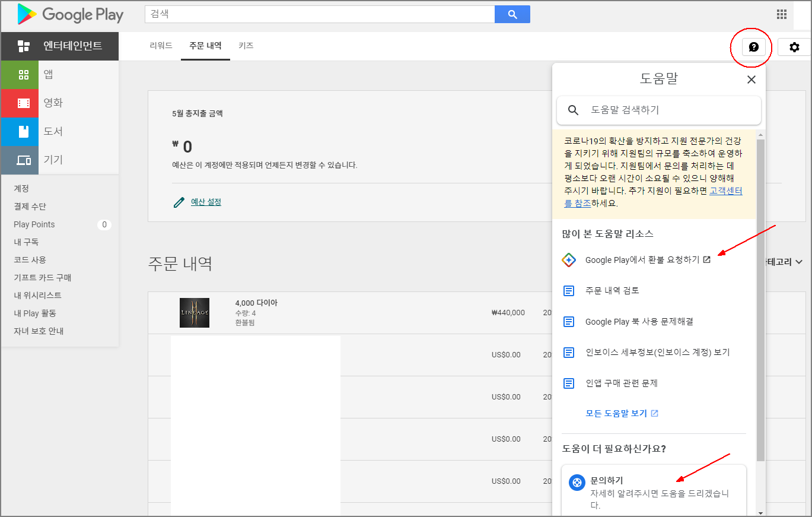Screen dimensions: 812x517
Task: Click the blue search magnifier button
Action: tap(512, 14)
